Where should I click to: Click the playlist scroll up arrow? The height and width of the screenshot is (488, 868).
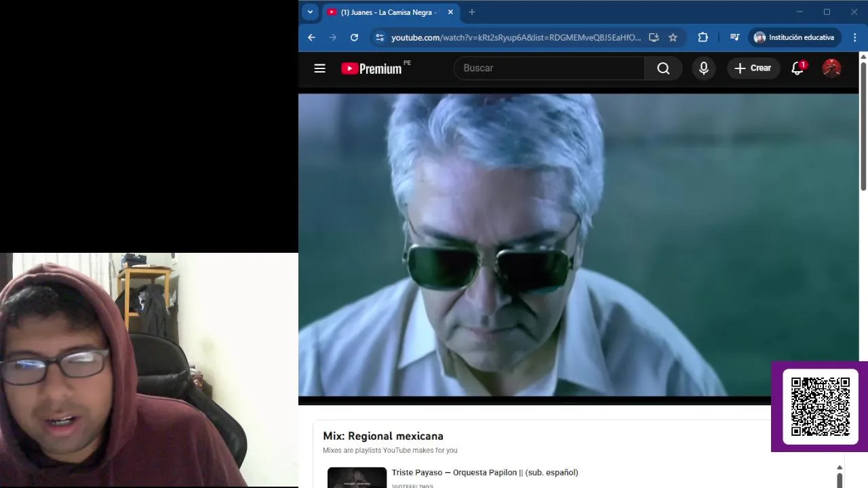pos(840,468)
